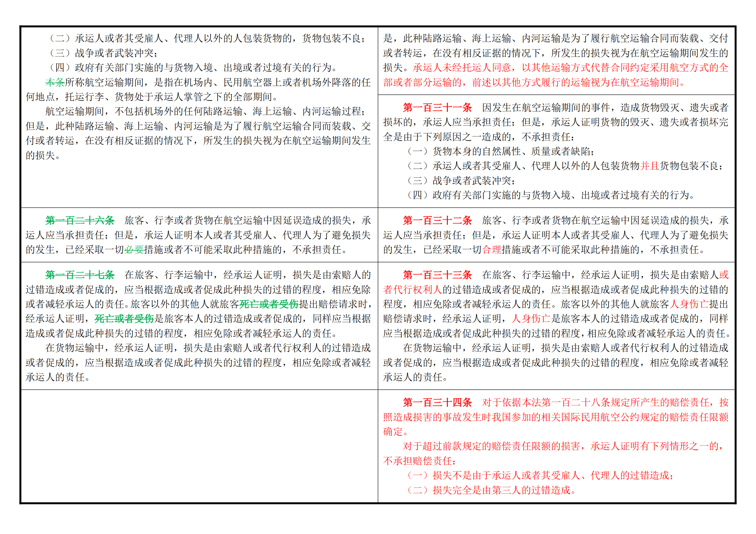The image size is (756, 534).
Task: Click the struck-through green heading 第一百三十七条
Action: [x=80, y=275]
